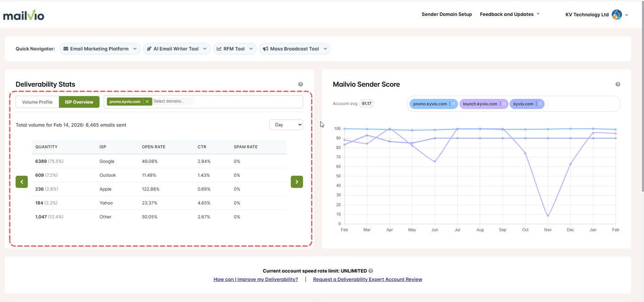Select the Outlook ISP row

(159, 175)
